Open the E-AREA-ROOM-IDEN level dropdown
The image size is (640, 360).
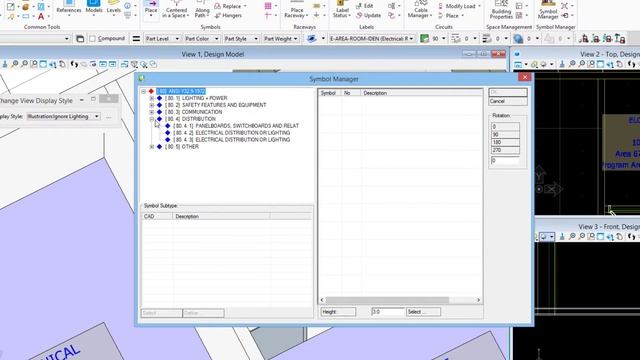tap(371, 38)
